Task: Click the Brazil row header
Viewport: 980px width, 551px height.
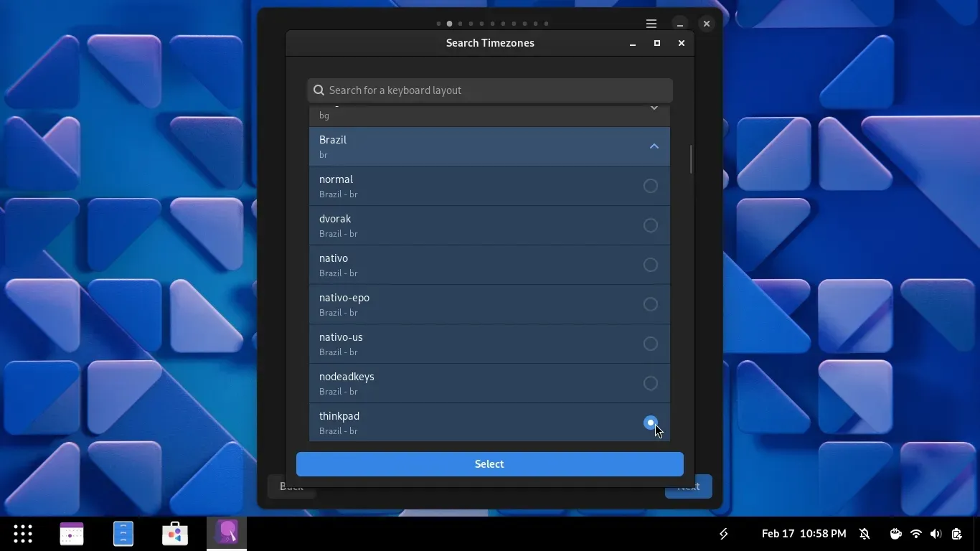Action: tap(473, 146)
